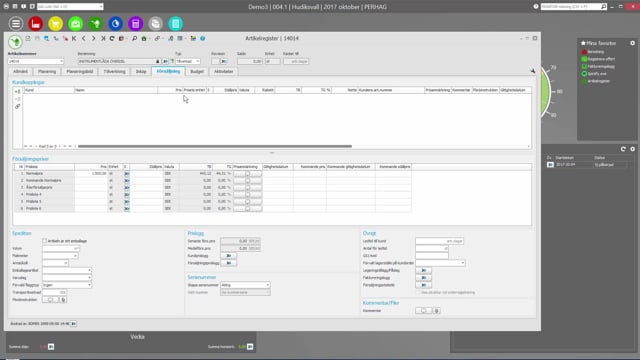
Task: Click the Revision arrow button
Action: tap(224, 61)
